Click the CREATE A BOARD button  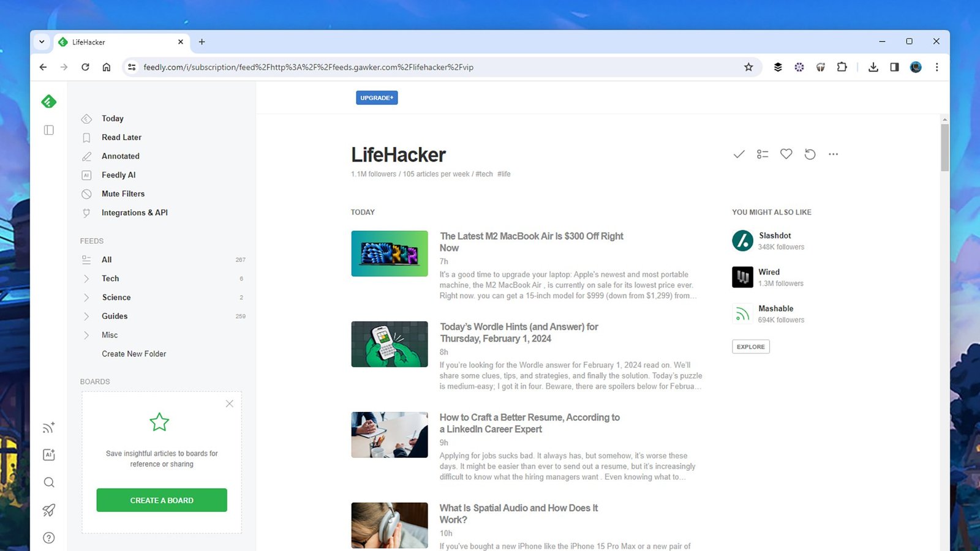pyautogui.click(x=162, y=500)
